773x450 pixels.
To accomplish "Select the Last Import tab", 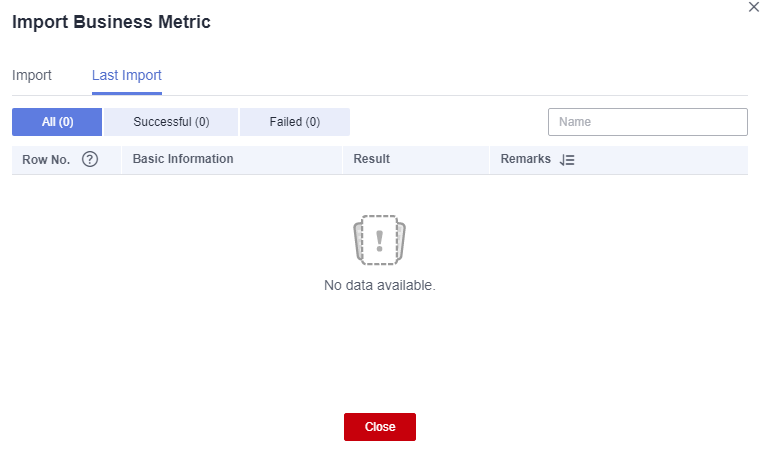I will [127, 75].
